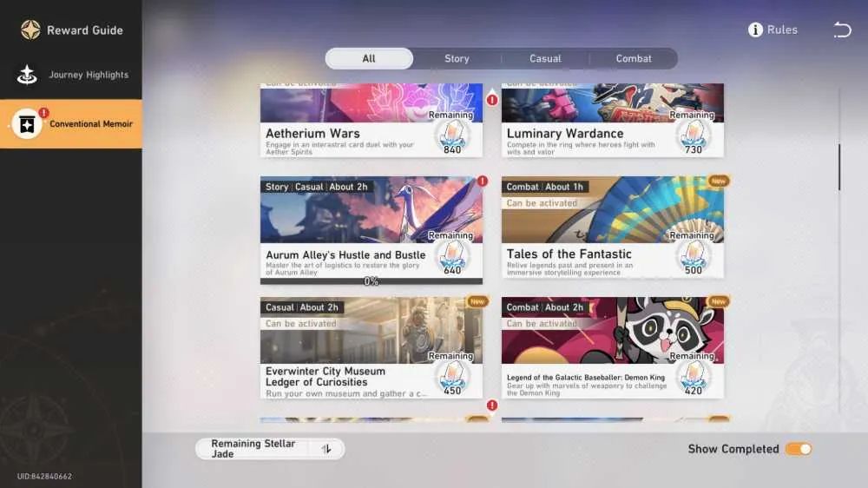Click the 730 remaining jade value
Viewport: 868px width, 488px height.
[693, 149]
